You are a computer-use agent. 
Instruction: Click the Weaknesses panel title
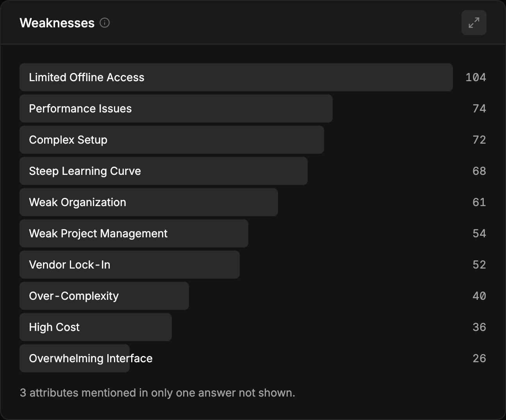(x=57, y=23)
